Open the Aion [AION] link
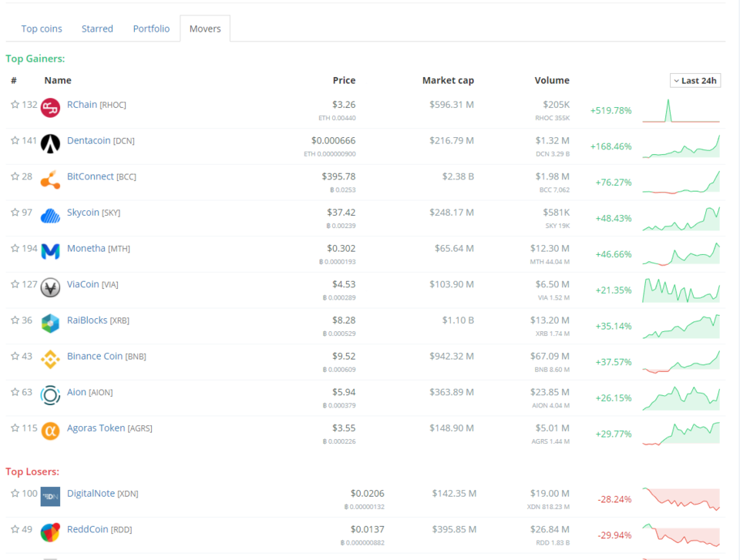 pyautogui.click(x=89, y=392)
